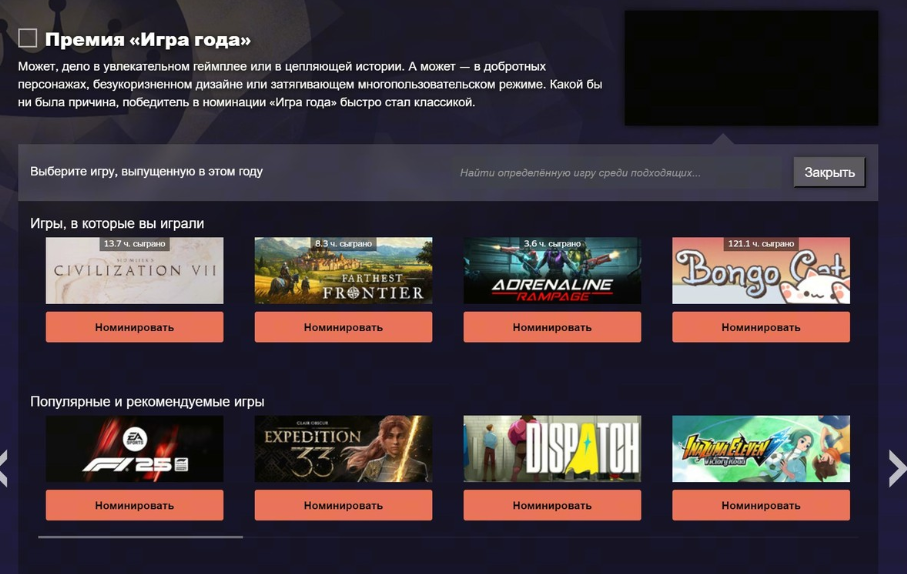Tick the «Игра года» award checkbox
This screenshot has height=574, width=907.
(x=27, y=38)
